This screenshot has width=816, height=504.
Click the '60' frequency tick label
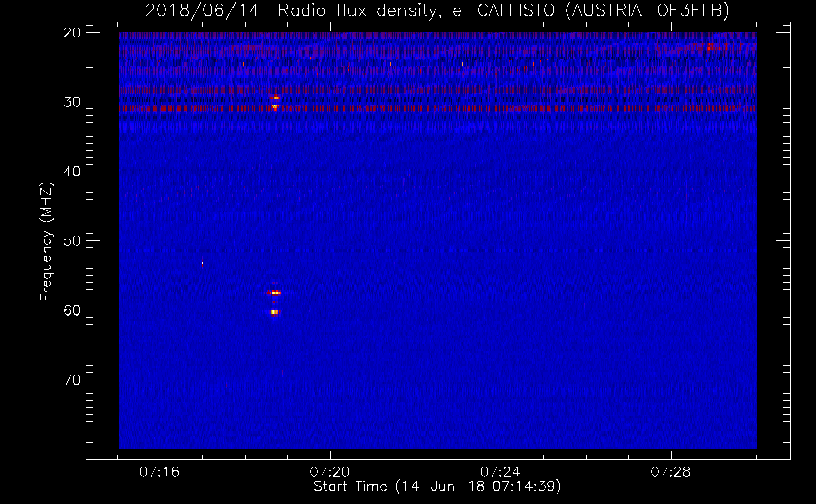pos(73,310)
